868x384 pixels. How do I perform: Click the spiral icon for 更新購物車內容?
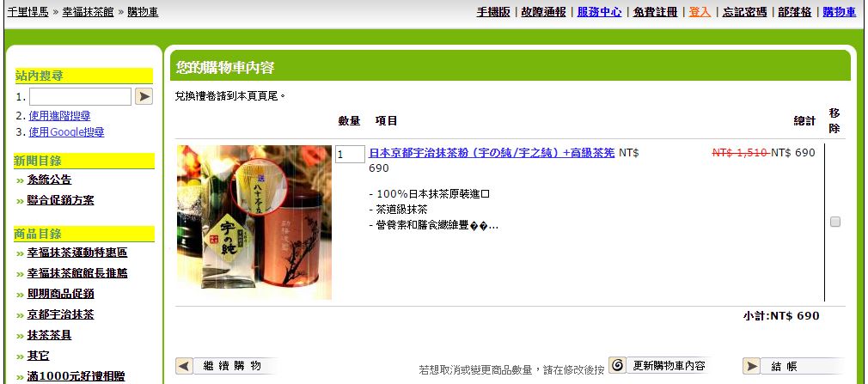pyautogui.click(x=618, y=365)
